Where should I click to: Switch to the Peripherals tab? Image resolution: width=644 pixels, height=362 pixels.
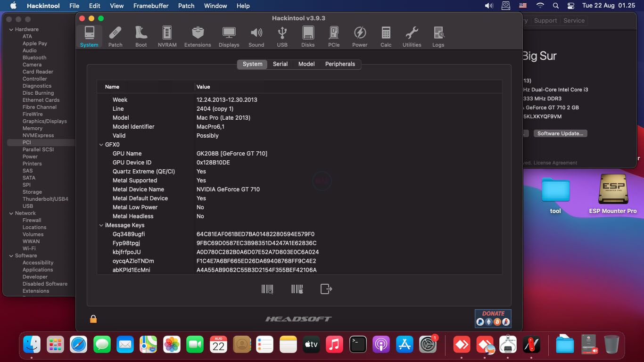pos(340,64)
